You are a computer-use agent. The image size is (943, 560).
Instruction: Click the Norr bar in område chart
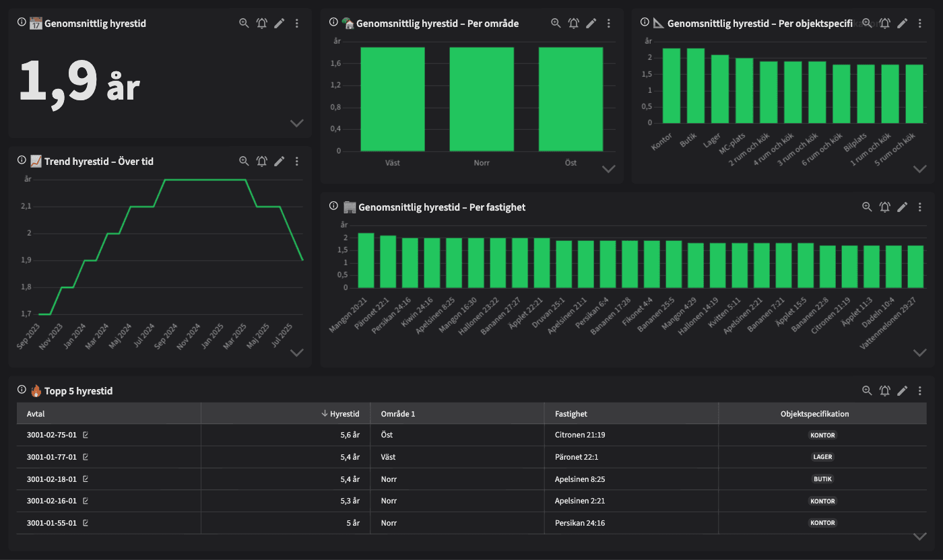pos(482,99)
